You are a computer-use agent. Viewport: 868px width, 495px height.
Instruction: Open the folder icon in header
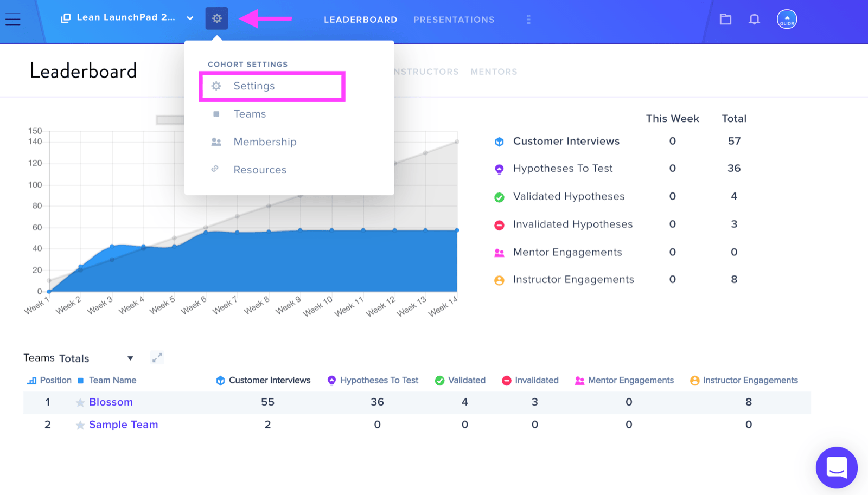(725, 20)
